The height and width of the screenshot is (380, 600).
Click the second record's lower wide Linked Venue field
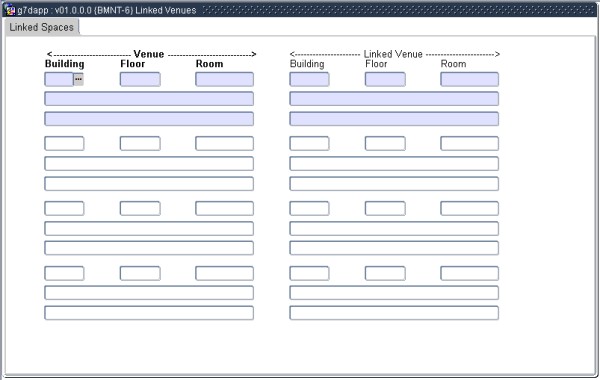(394, 184)
